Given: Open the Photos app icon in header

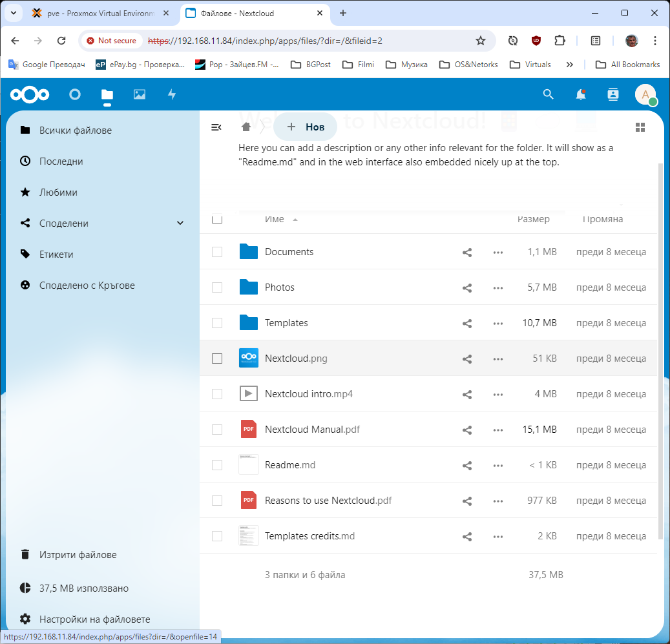Looking at the screenshot, I should 140,94.
